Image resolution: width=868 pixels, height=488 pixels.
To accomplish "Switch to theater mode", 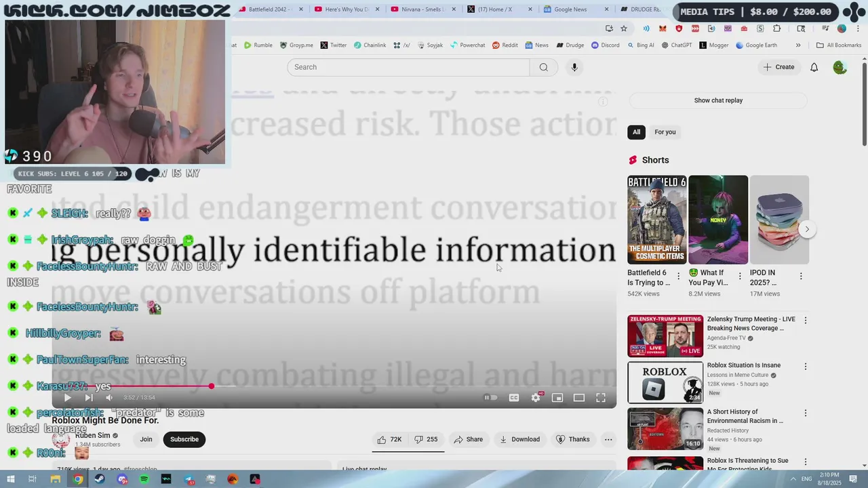I will pyautogui.click(x=579, y=398).
